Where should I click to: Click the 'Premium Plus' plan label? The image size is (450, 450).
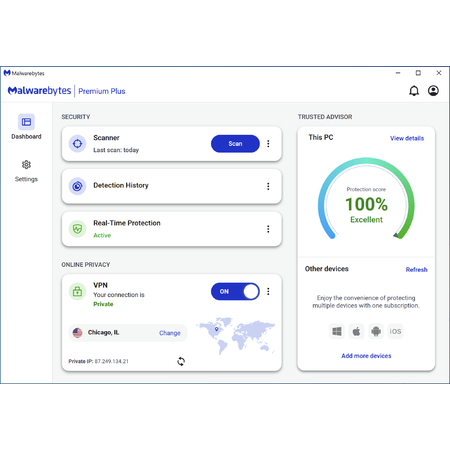[x=102, y=91]
